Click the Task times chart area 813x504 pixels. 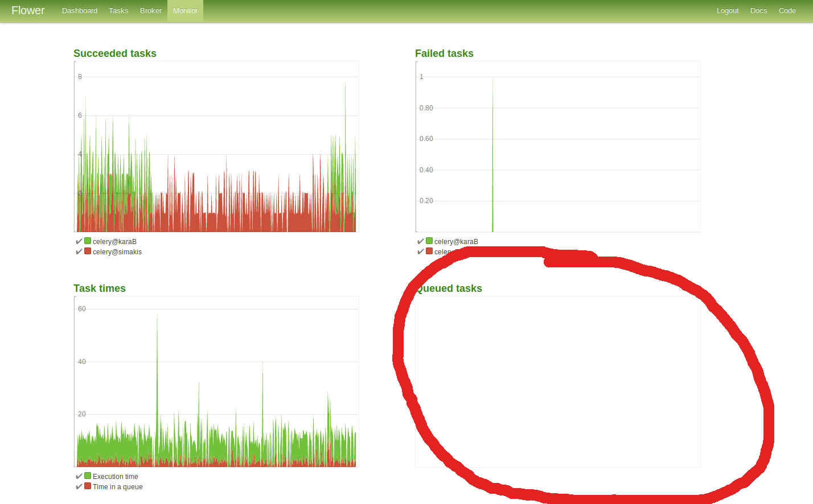tap(216, 382)
